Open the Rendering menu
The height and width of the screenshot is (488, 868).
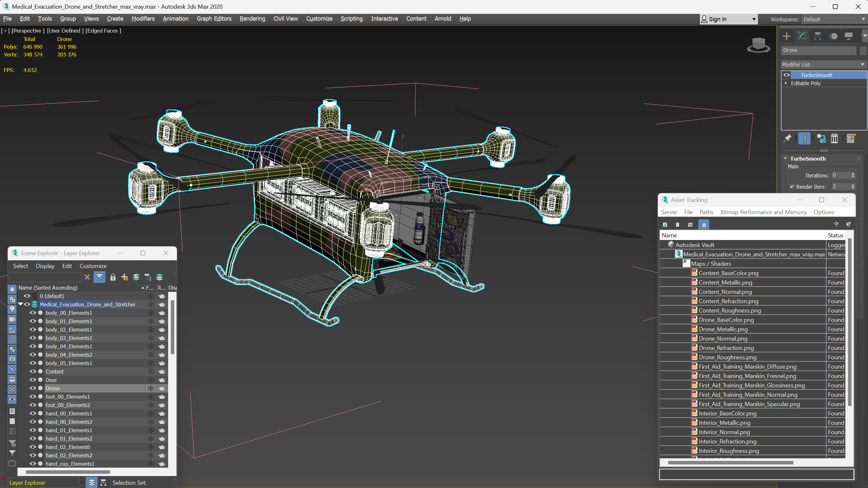(252, 18)
